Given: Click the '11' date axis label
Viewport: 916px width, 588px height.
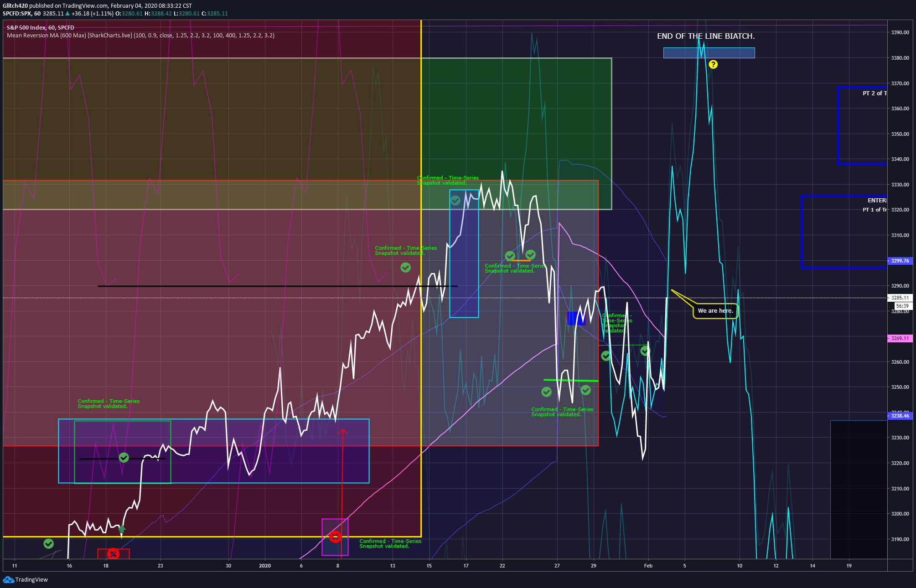Looking at the screenshot, I should [x=15, y=566].
